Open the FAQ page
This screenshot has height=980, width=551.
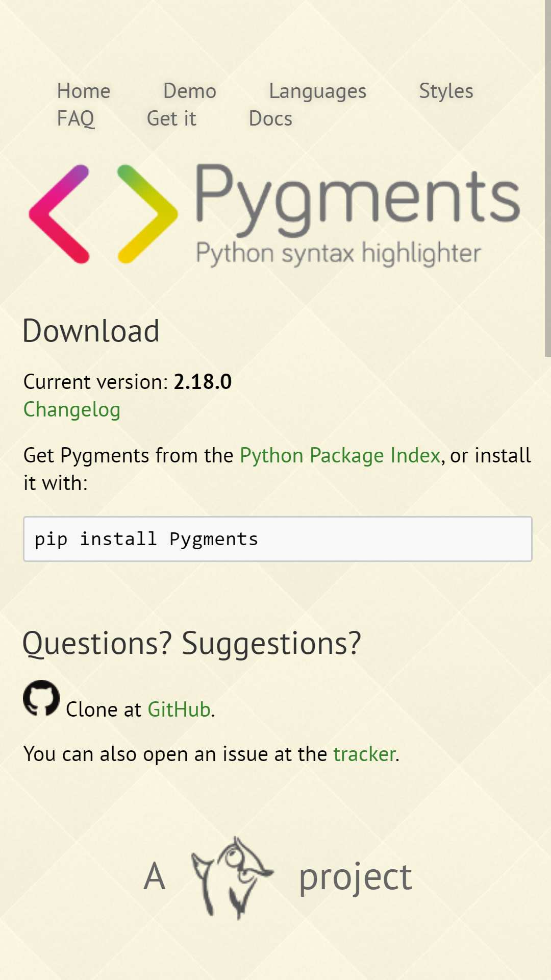76,119
